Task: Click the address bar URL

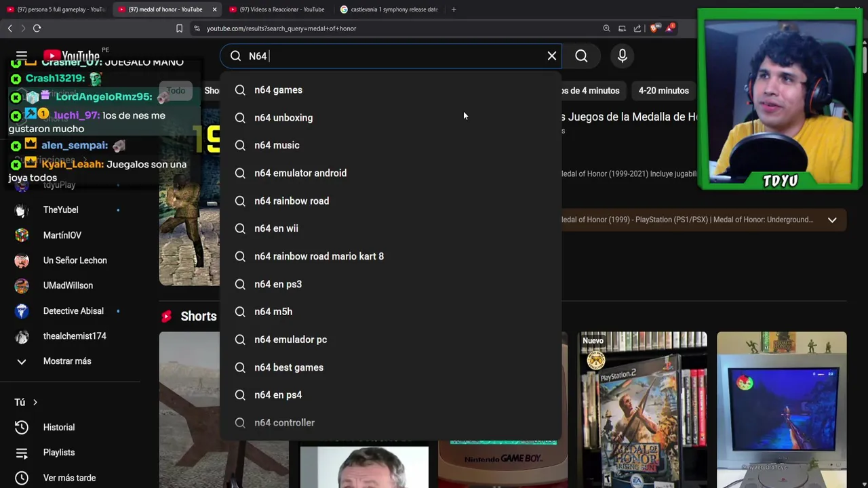Action: click(281, 28)
